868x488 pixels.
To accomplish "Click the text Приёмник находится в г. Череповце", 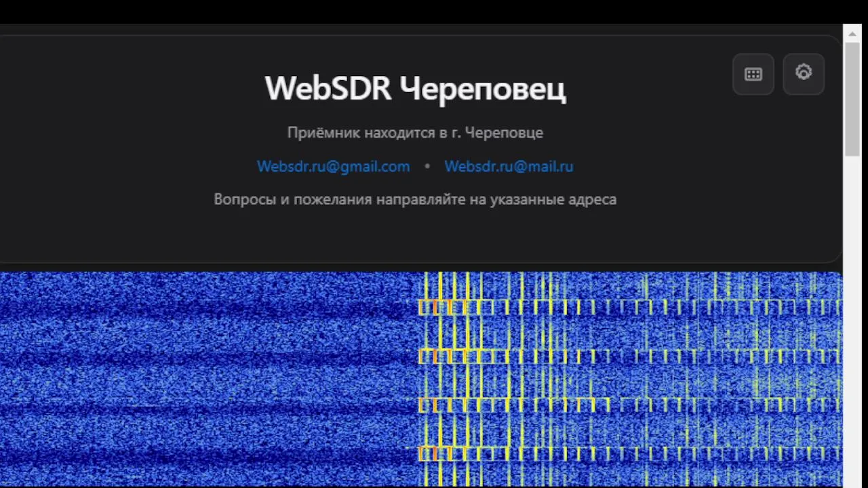I will point(415,133).
